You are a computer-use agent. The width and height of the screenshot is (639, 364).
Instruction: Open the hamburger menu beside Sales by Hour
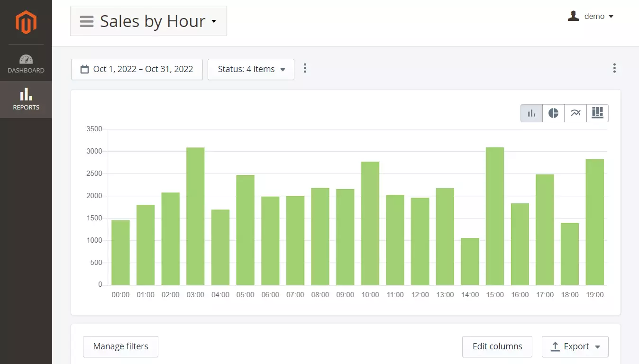87,21
